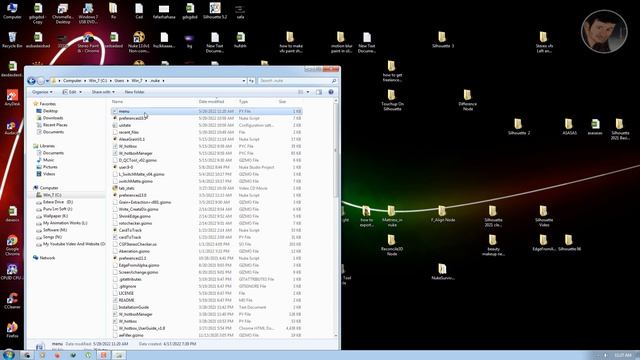This screenshot has width=640, height=360.
Task: Click the Firefox desktop icon
Action: click(x=12, y=330)
